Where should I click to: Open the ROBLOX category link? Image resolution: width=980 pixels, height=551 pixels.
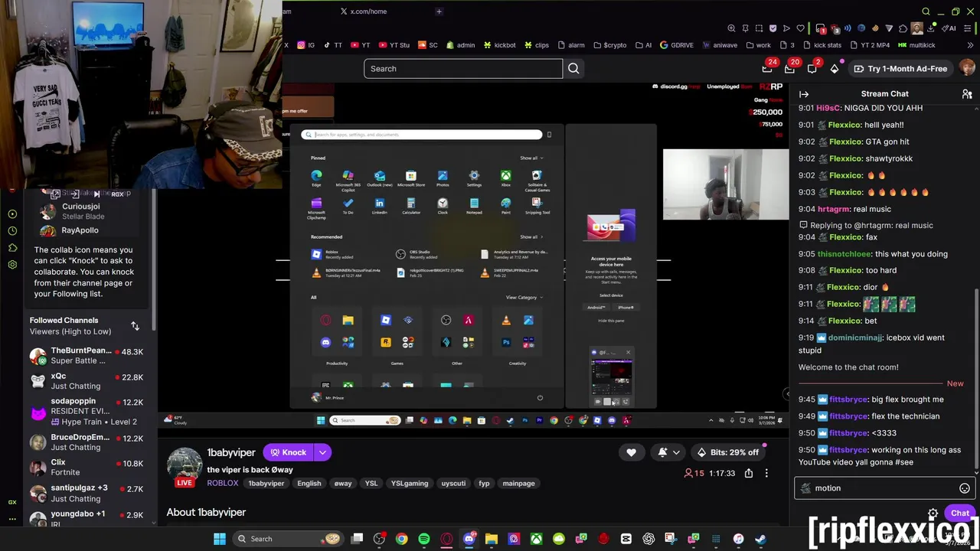click(x=223, y=484)
